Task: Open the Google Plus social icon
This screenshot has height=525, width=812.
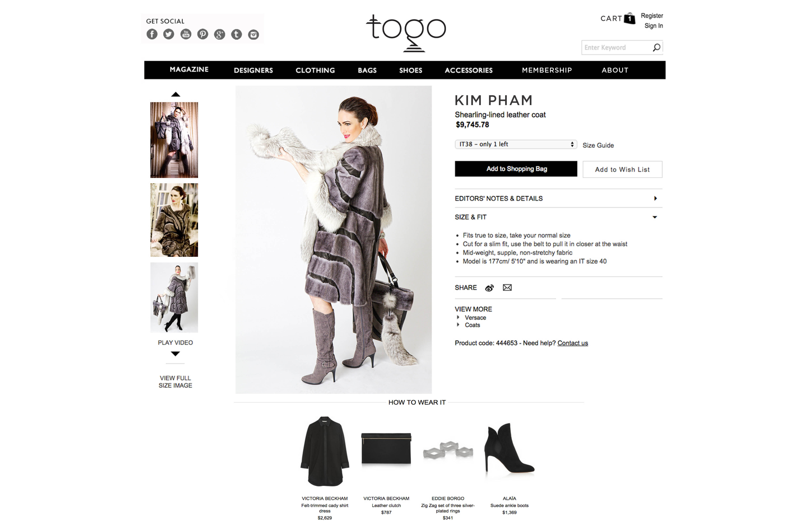Action: click(x=219, y=34)
